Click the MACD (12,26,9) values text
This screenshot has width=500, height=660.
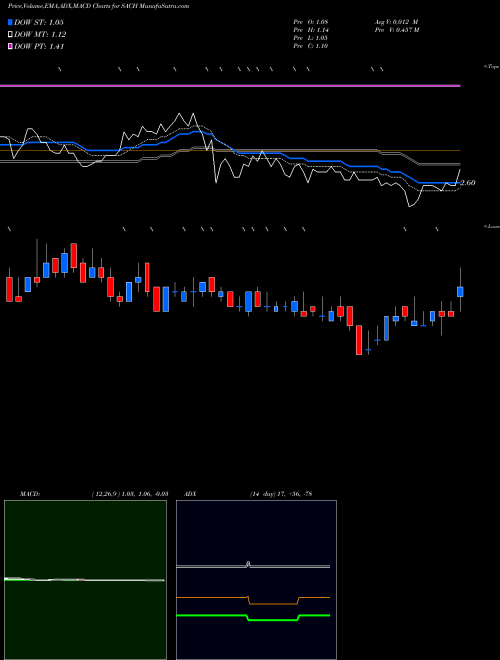pos(130,494)
